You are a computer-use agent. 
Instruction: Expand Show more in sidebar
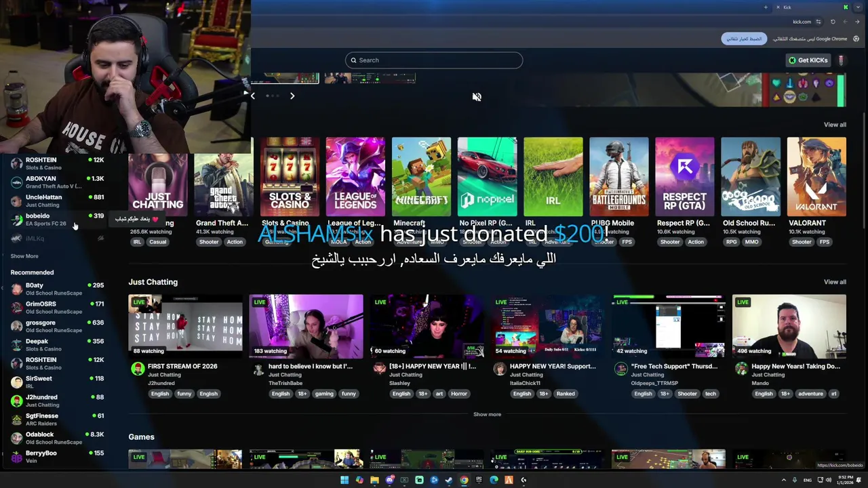pos(24,256)
